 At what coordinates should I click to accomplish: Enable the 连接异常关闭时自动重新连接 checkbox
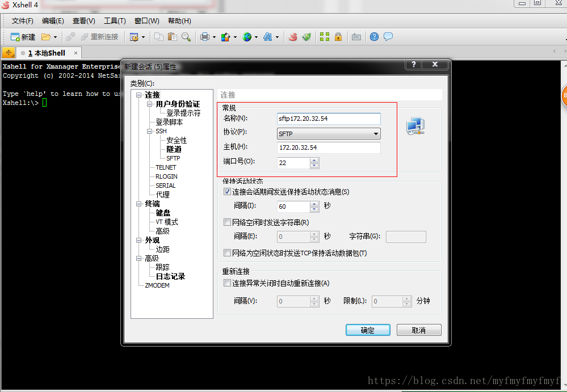227,284
